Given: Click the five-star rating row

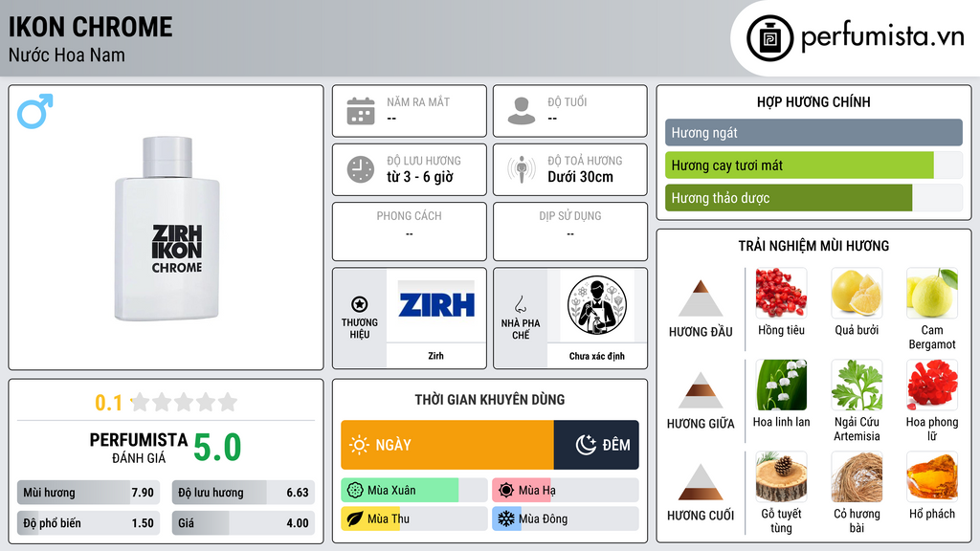Looking at the screenshot, I should [185, 403].
